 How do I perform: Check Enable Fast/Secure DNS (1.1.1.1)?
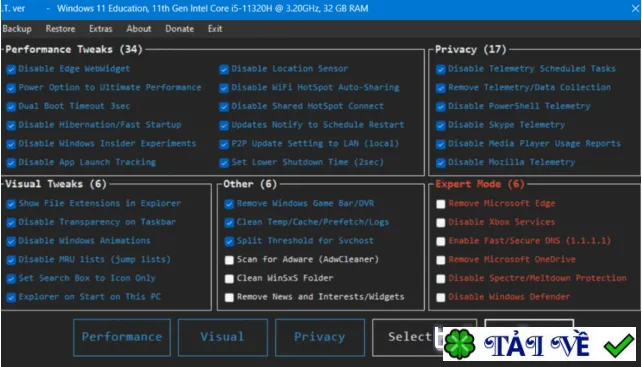pyautogui.click(x=441, y=241)
